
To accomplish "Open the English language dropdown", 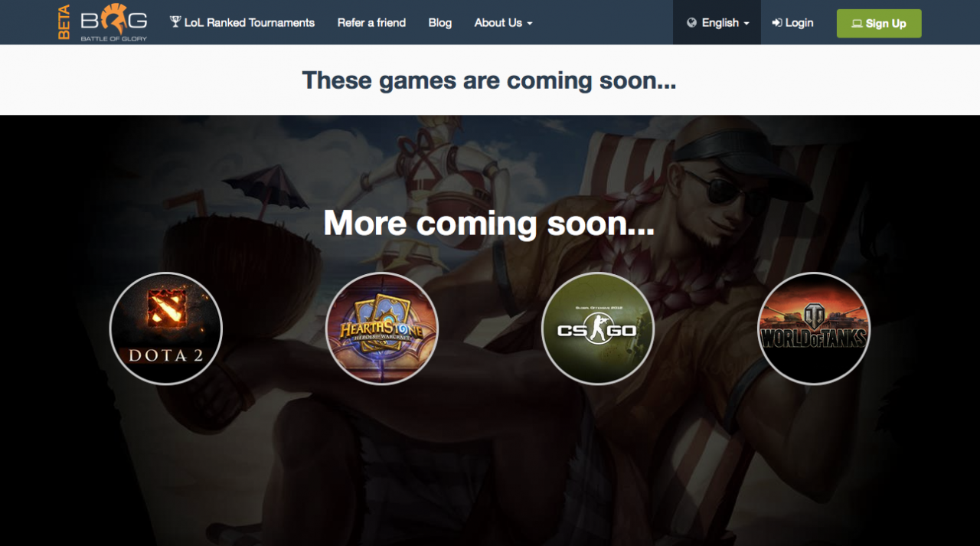I will click(717, 22).
